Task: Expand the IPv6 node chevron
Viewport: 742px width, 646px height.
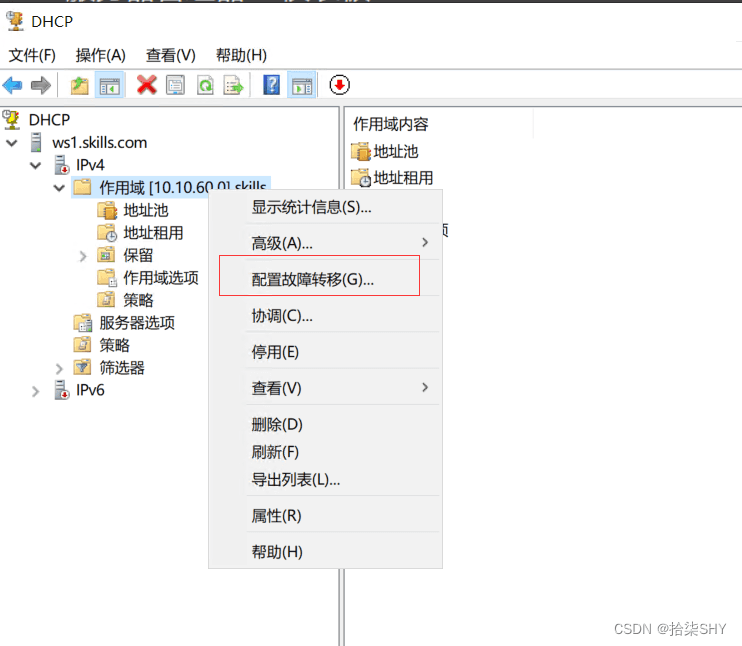Action: pyautogui.click(x=35, y=391)
